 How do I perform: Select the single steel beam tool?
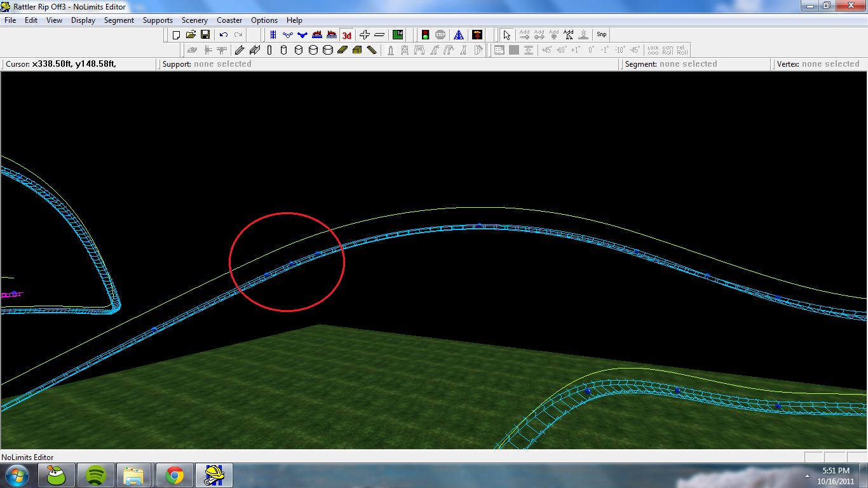click(240, 50)
